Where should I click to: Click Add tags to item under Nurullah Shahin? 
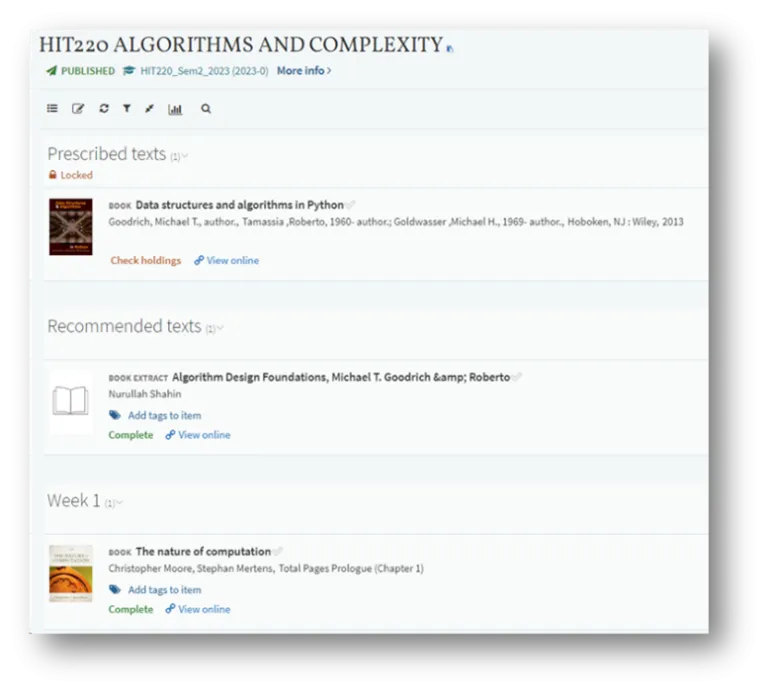coord(165,415)
